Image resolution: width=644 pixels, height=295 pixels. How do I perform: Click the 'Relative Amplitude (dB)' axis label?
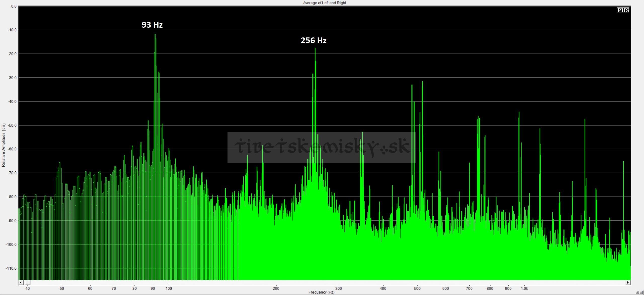[4, 145]
